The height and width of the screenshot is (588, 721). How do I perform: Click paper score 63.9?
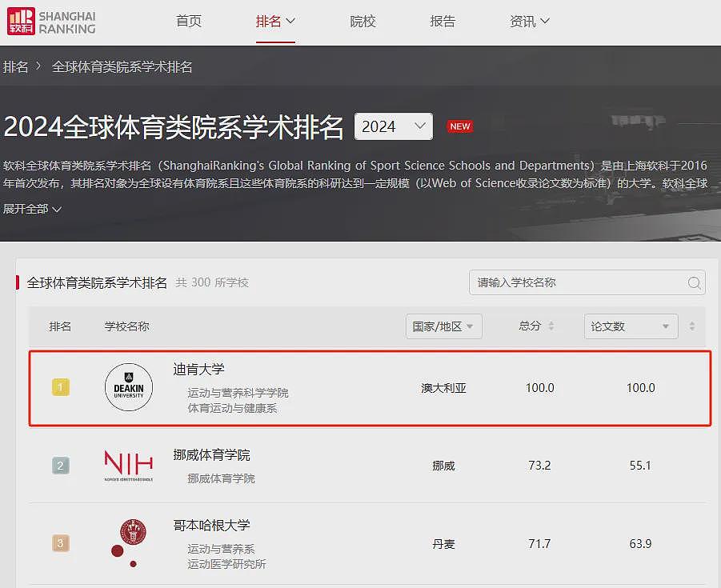click(640, 544)
